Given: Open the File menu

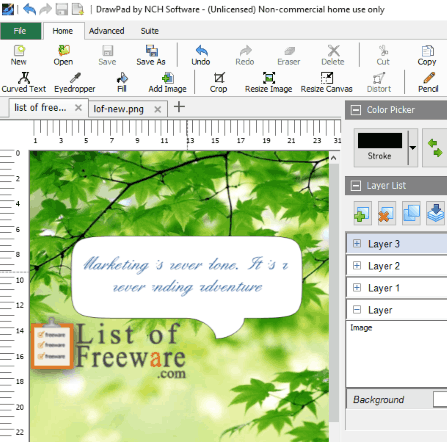Looking at the screenshot, I should pyautogui.click(x=21, y=31).
